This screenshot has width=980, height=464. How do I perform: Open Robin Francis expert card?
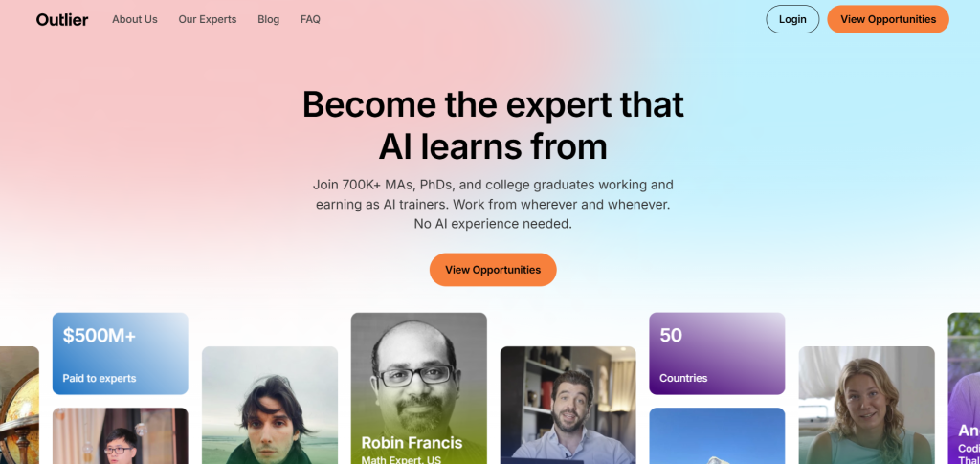pos(419,388)
